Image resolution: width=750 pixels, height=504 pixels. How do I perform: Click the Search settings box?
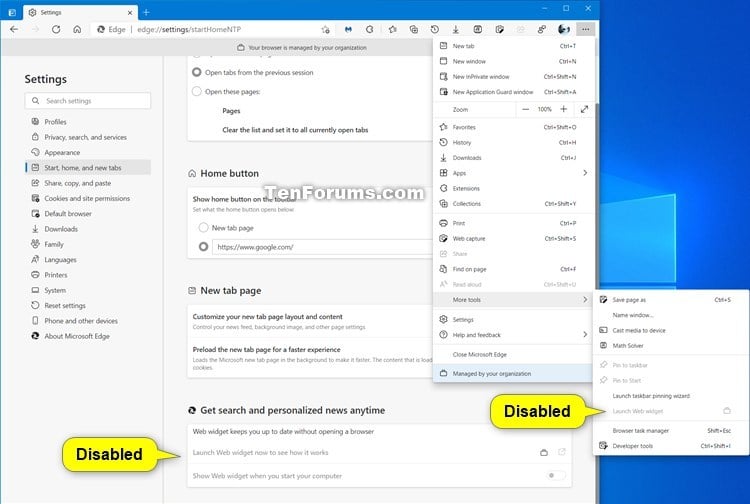[x=88, y=101]
